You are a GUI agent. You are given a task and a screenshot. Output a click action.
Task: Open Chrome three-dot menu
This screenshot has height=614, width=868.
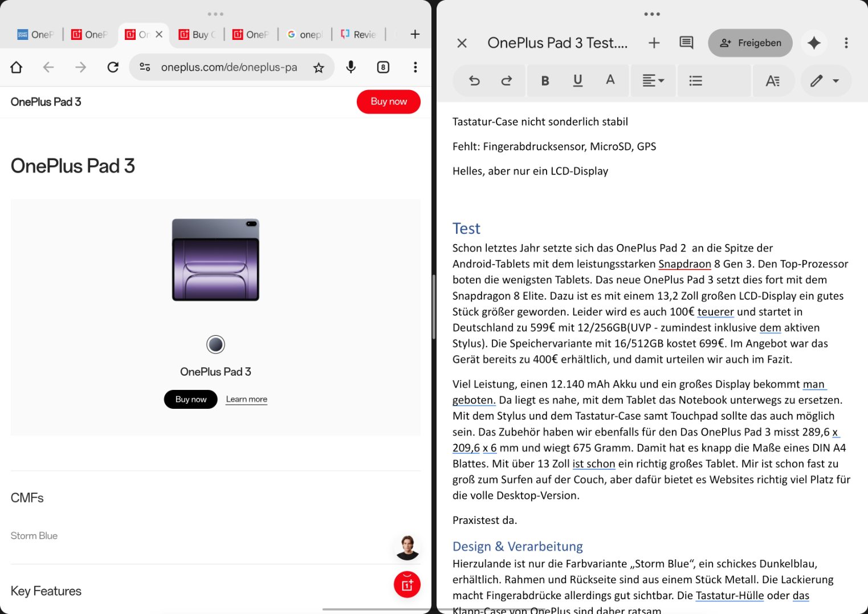[x=415, y=67]
